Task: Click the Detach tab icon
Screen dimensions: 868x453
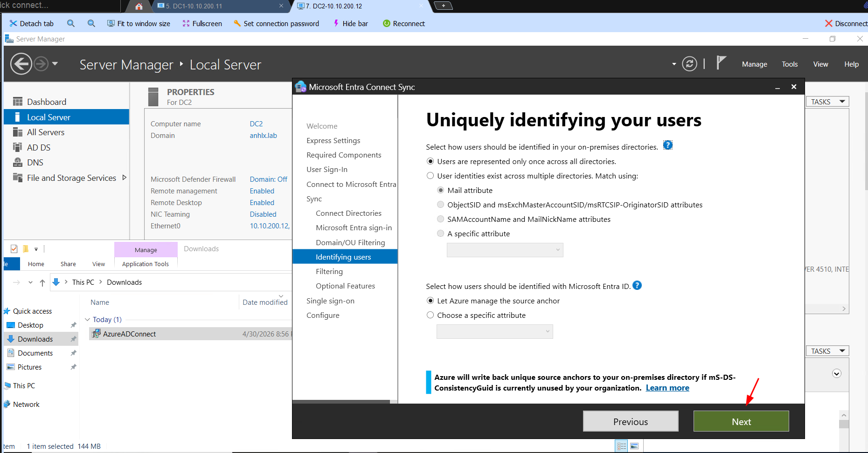Action: 13,23
